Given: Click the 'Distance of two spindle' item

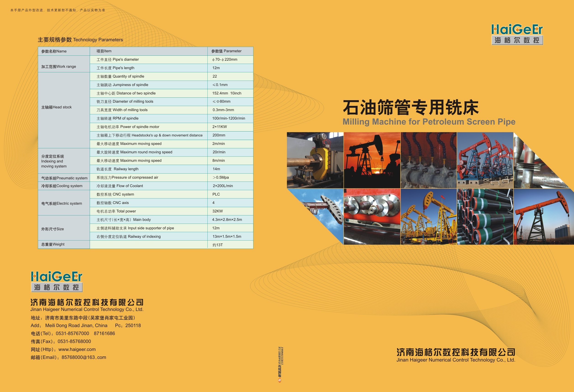Looking at the screenshot, I should pos(149,93).
